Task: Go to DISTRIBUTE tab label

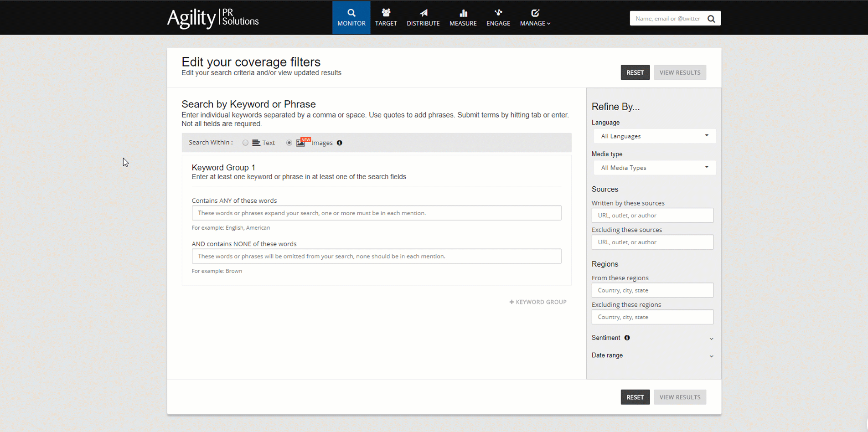Action: (x=423, y=23)
